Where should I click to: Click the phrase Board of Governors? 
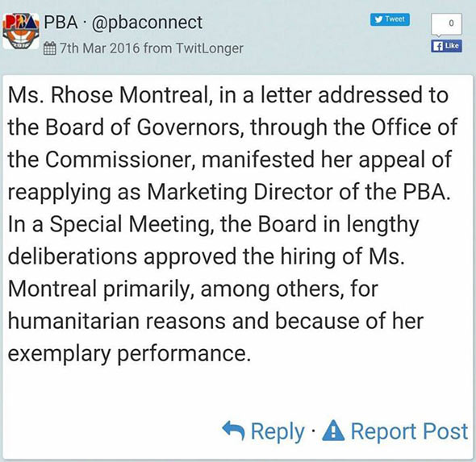[x=144, y=127]
